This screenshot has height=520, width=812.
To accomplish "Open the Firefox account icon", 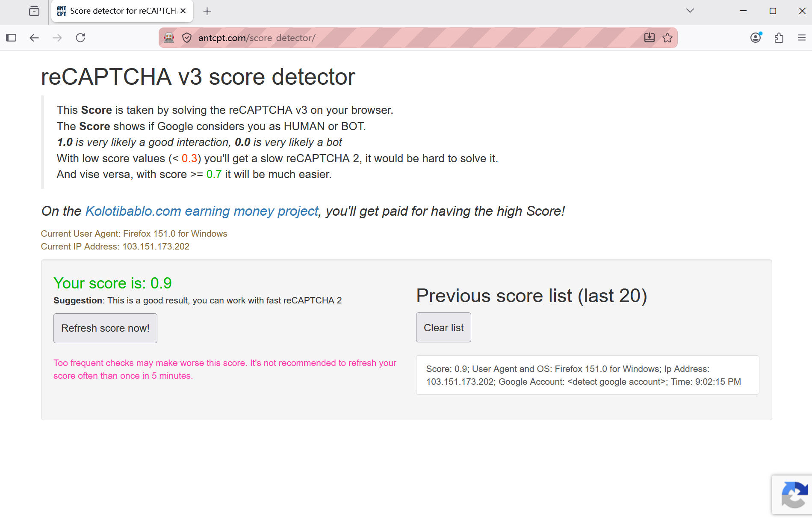I will [756, 38].
